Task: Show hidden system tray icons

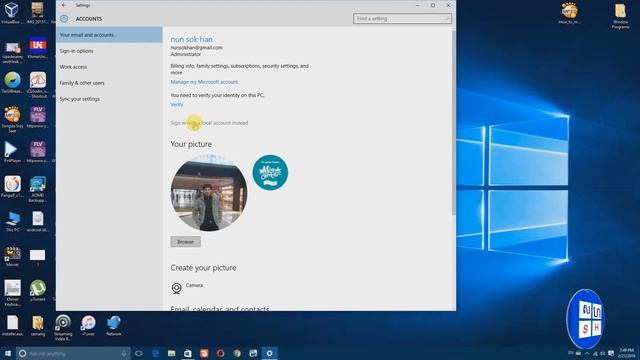Action: (587, 353)
